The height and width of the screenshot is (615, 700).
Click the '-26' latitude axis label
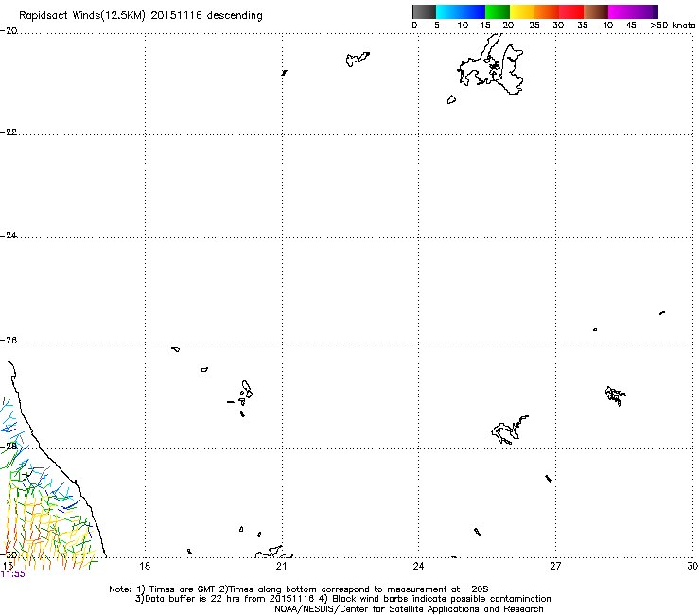[9, 341]
